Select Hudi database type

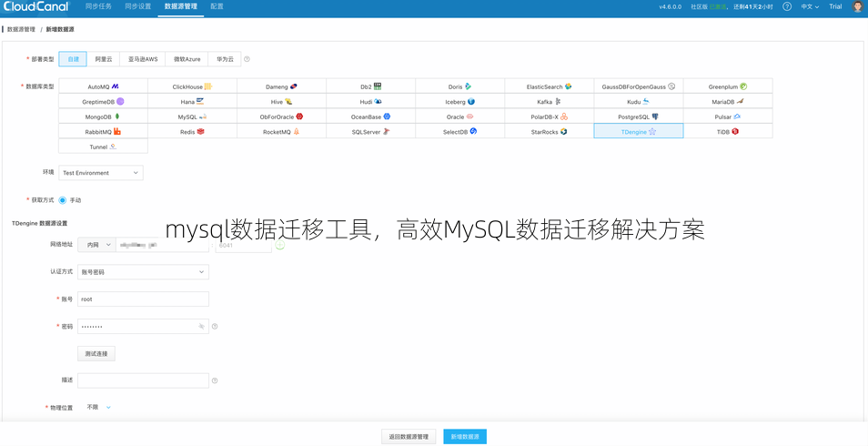tap(370, 101)
